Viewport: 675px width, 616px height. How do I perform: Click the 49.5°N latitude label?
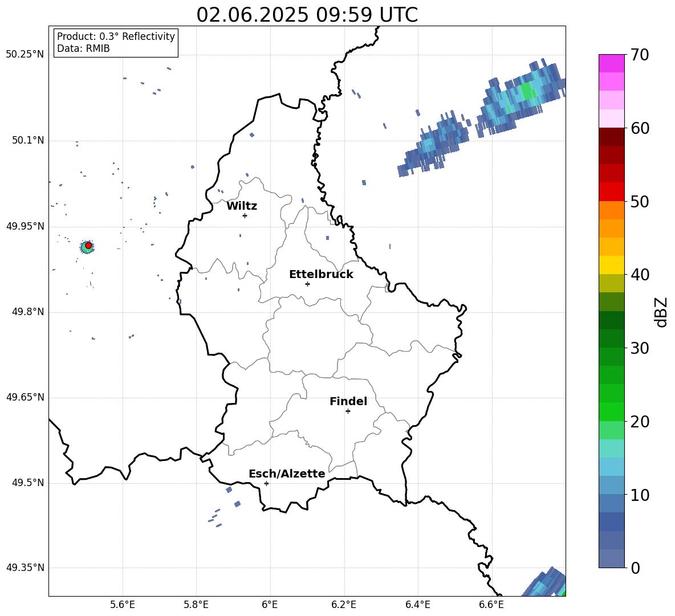tap(28, 483)
